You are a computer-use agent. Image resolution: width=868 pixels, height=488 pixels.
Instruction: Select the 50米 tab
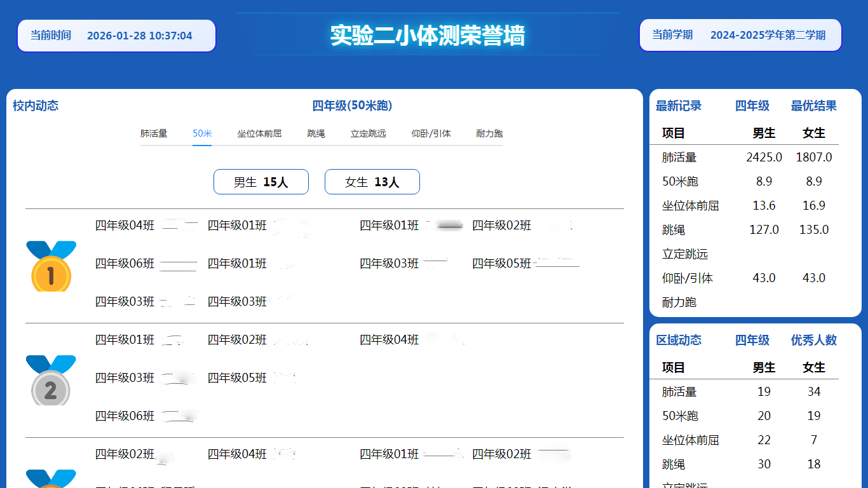point(202,133)
